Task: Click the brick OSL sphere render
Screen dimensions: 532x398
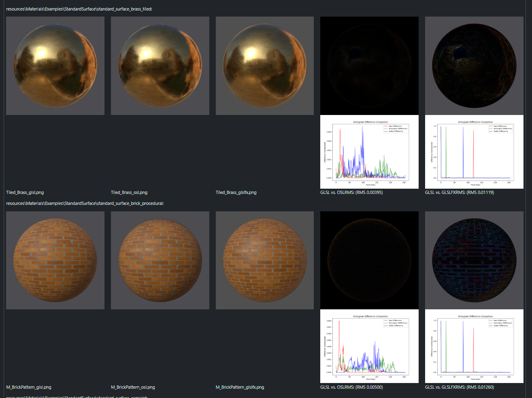Action: pos(160,260)
